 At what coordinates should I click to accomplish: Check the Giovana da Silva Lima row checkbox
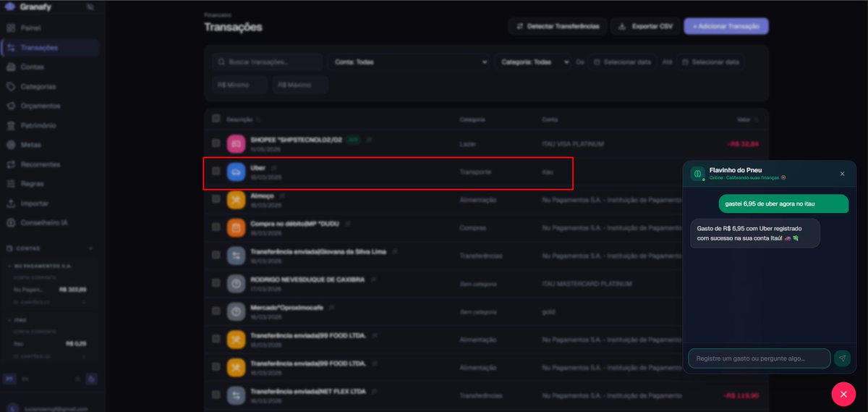216,255
